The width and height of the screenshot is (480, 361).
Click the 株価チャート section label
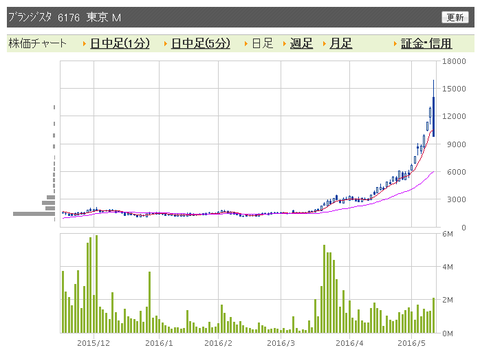pyautogui.click(x=37, y=43)
